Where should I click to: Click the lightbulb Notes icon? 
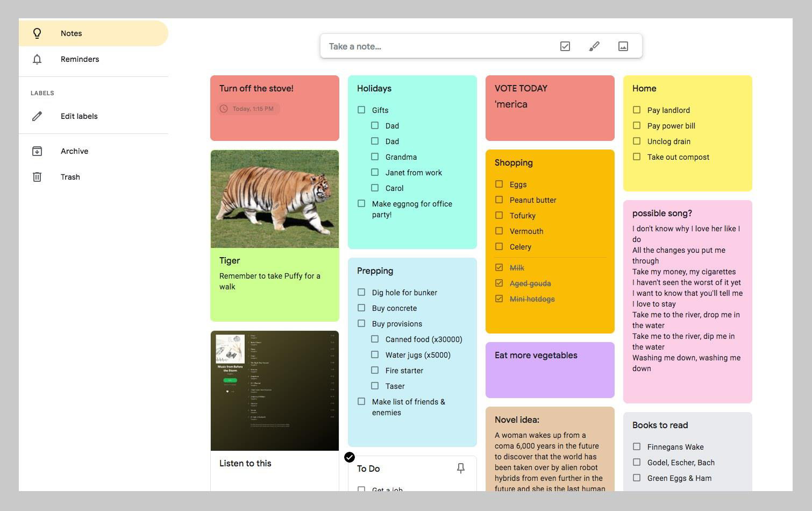[x=37, y=33]
